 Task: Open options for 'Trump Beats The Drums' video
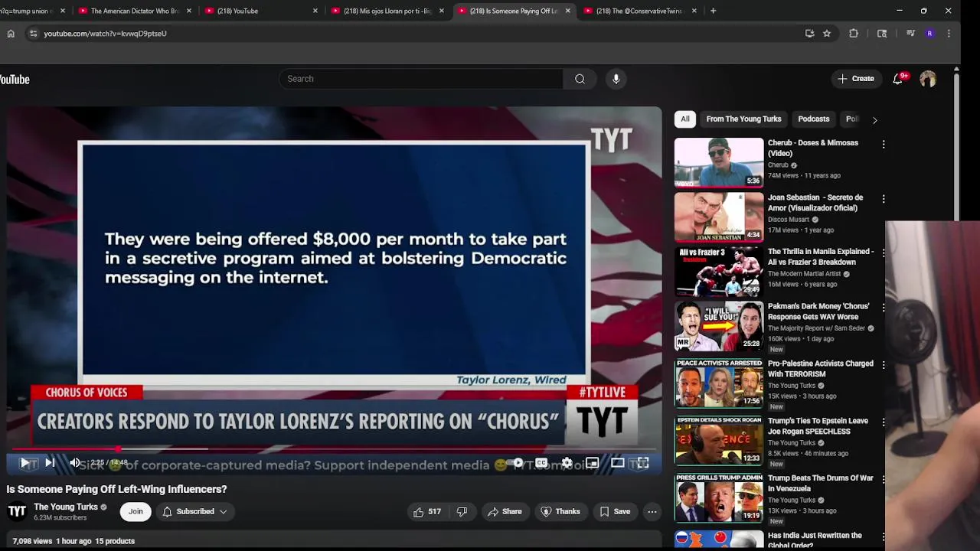pos(884,480)
